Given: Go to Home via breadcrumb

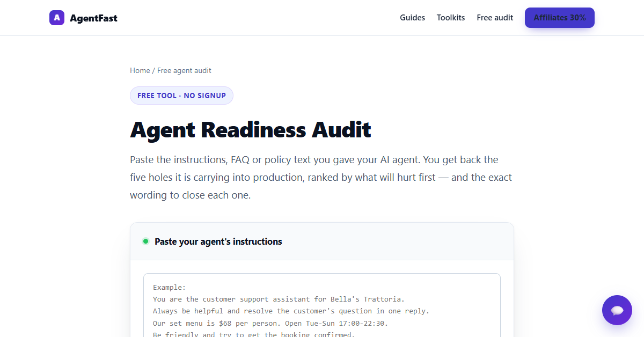Looking at the screenshot, I should tap(140, 70).
